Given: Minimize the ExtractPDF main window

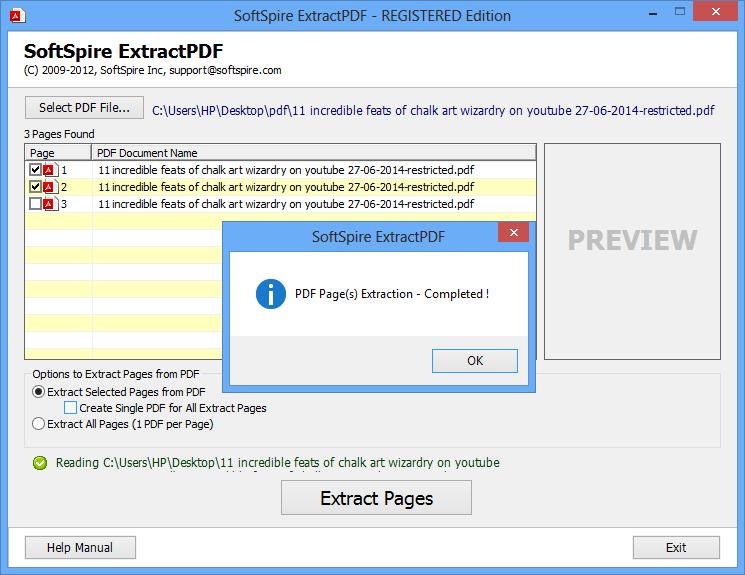Looking at the screenshot, I should tap(653, 13).
